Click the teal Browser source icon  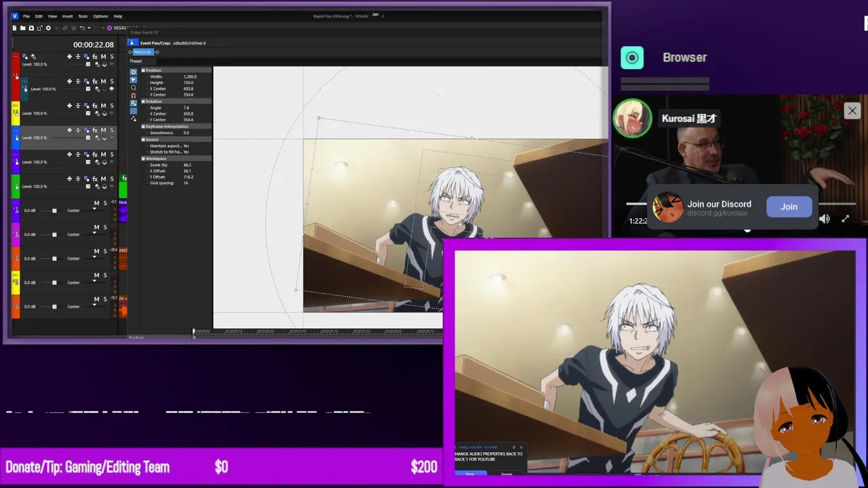[632, 58]
